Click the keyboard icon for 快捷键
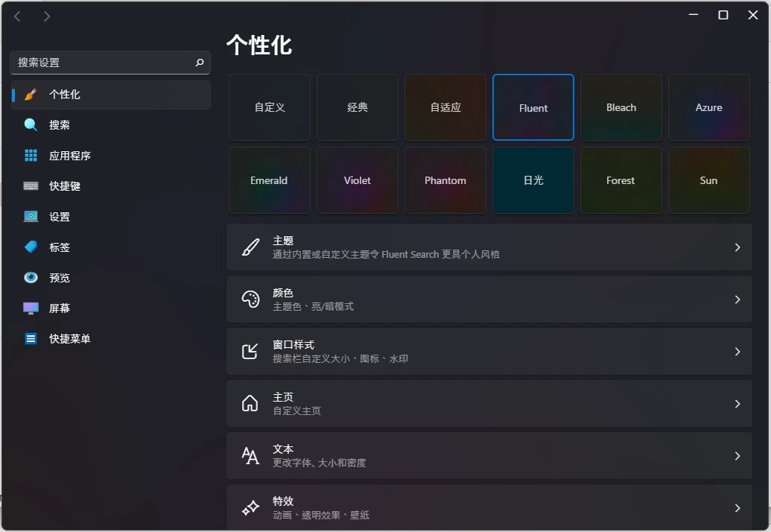This screenshot has width=771, height=532. point(31,186)
